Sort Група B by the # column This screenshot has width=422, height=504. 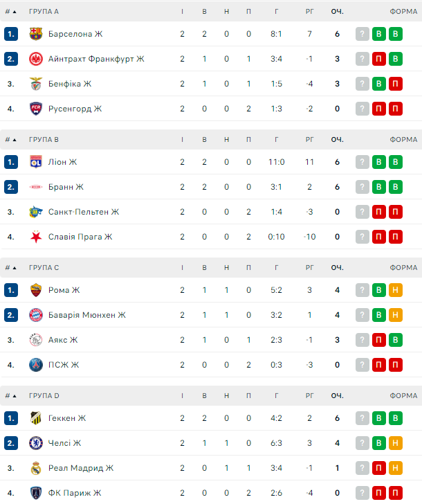click(11, 139)
